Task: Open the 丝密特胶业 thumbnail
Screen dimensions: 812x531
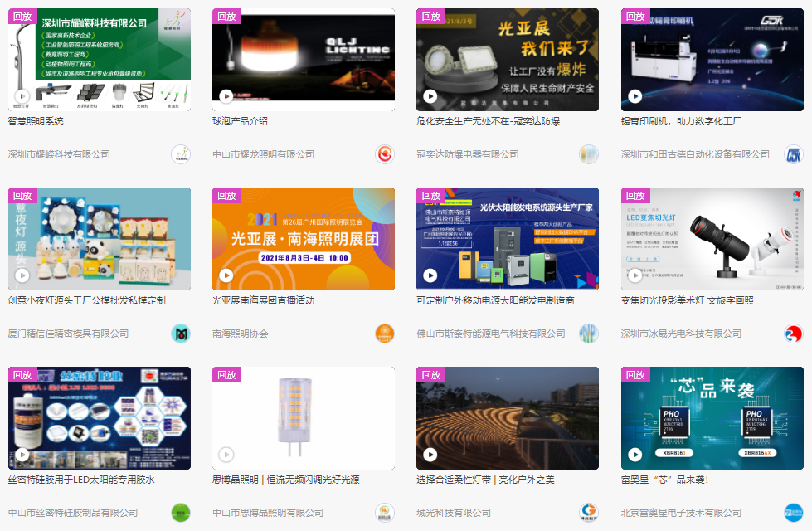Action: 100,418
